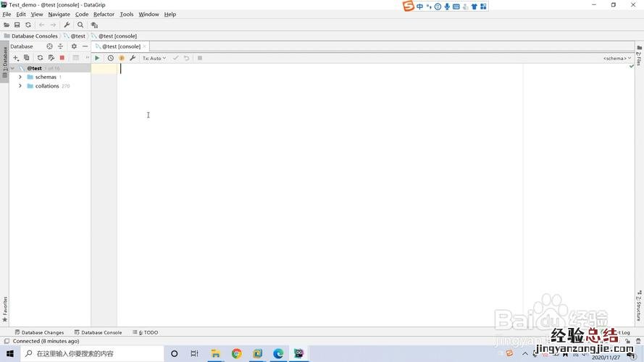Click the Save All icon in main toolbar
This screenshot has width=644, height=362.
pos(17,25)
